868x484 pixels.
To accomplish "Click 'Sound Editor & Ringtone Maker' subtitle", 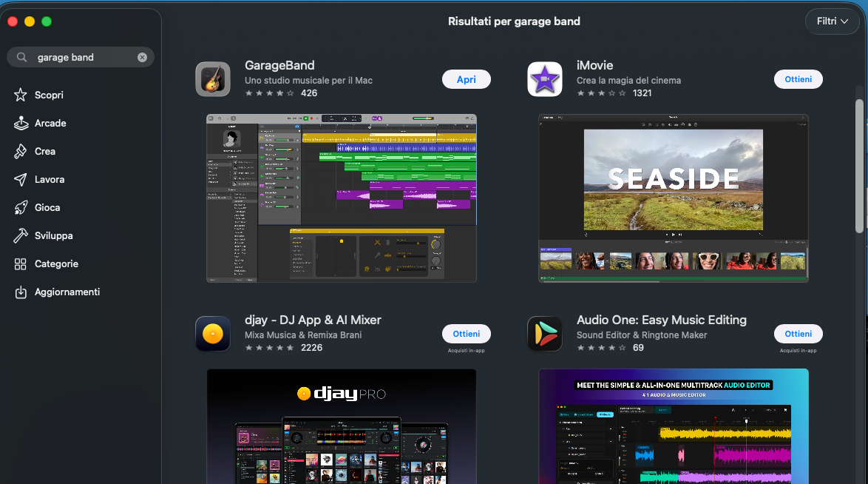I will [x=642, y=335].
